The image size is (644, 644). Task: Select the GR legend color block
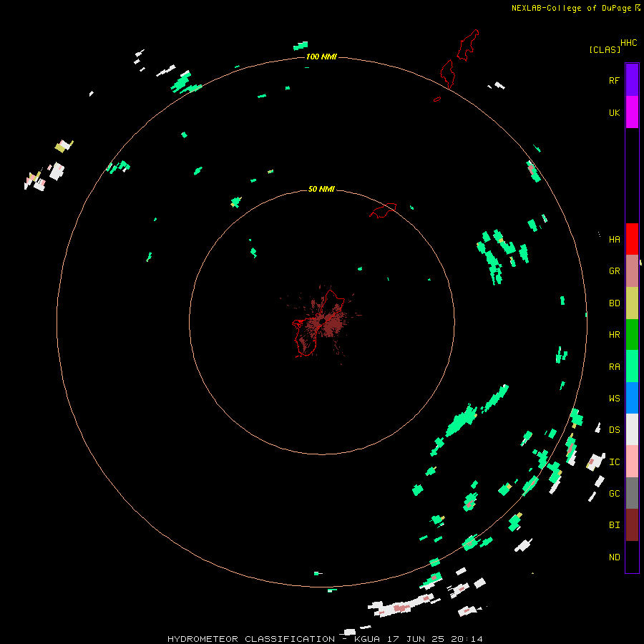[632, 271]
